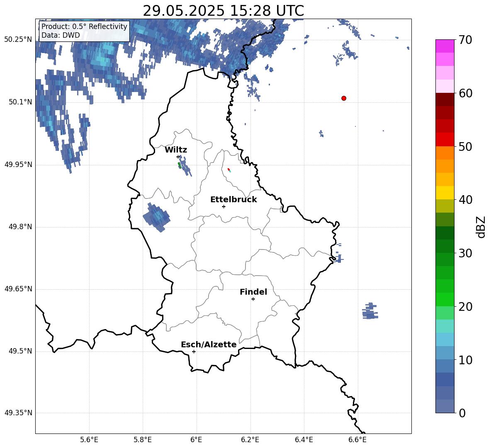Click the Findel station cross marker

253,299
